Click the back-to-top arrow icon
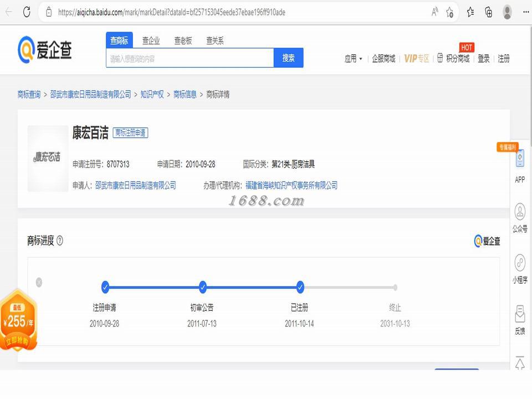Screen dimensions: 532x399 click(520, 362)
